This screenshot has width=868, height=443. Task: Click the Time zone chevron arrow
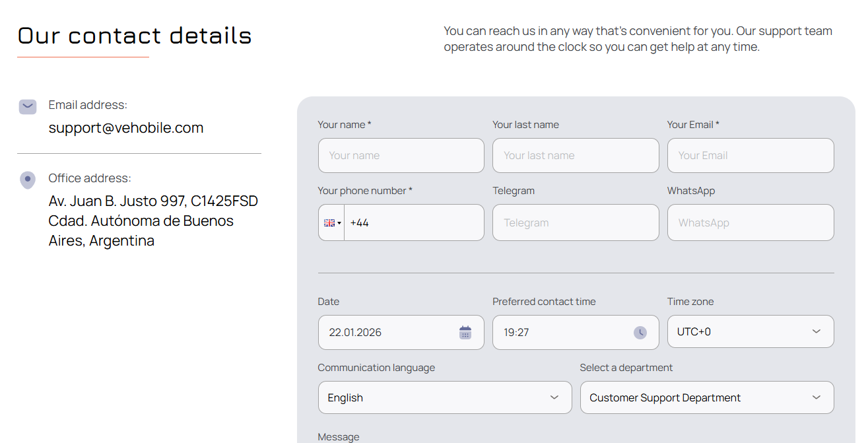817,331
